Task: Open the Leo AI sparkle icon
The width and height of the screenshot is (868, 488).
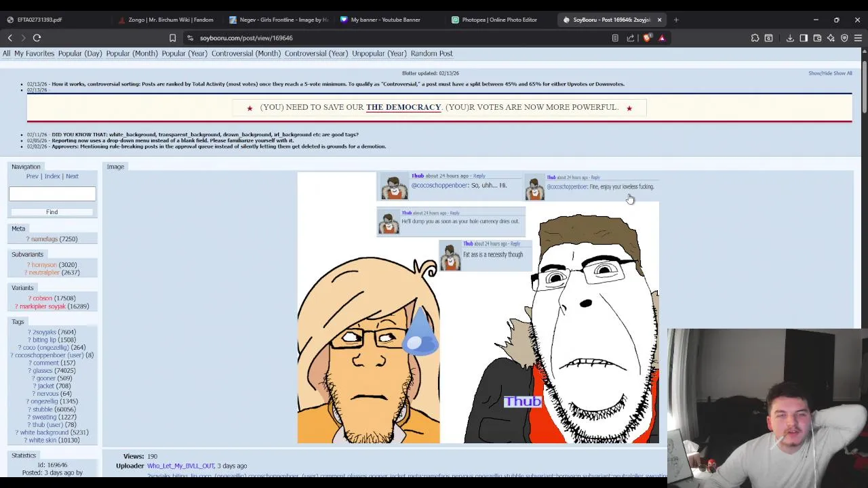Action: tap(831, 38)
